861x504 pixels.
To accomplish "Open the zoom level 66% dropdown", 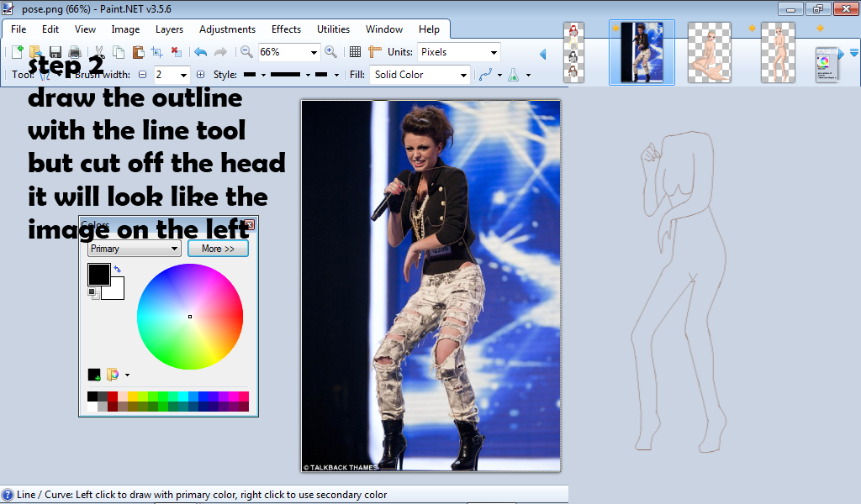I will pos(314,53).
